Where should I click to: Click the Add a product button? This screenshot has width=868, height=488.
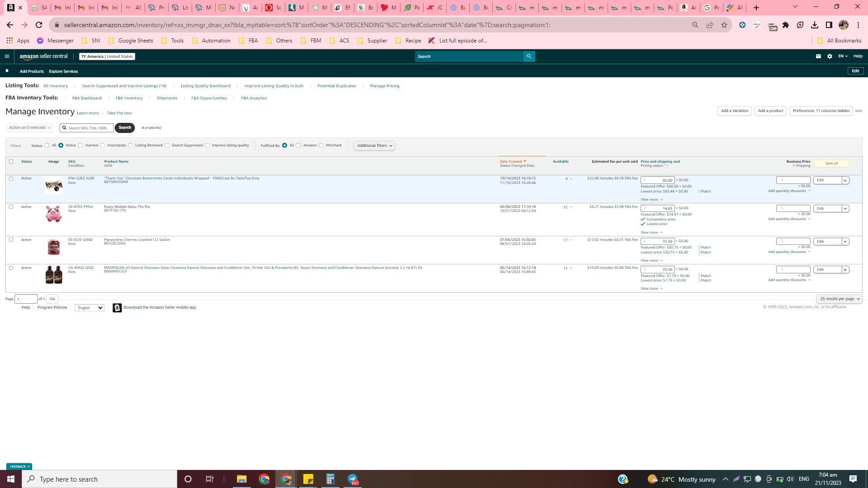(771, 111)
